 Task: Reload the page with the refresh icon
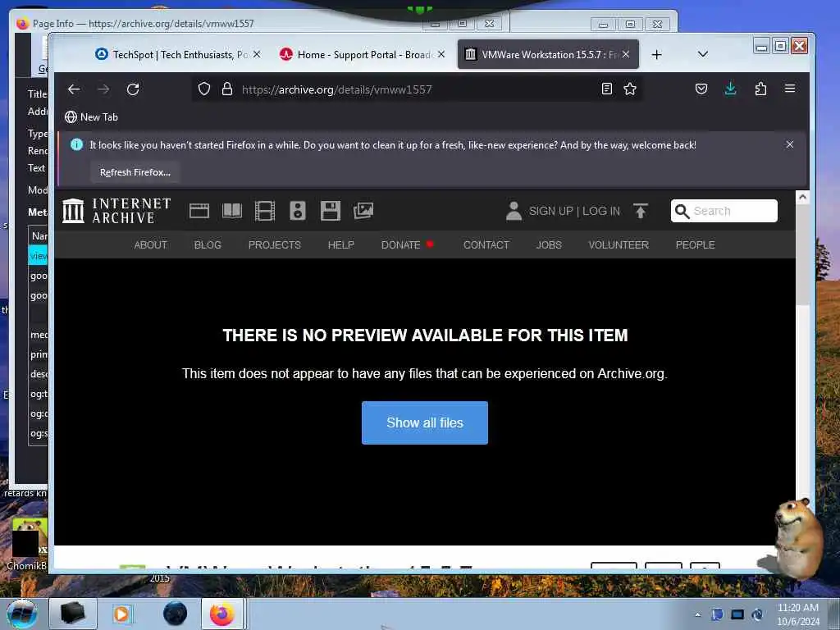[x=133, y=89]
